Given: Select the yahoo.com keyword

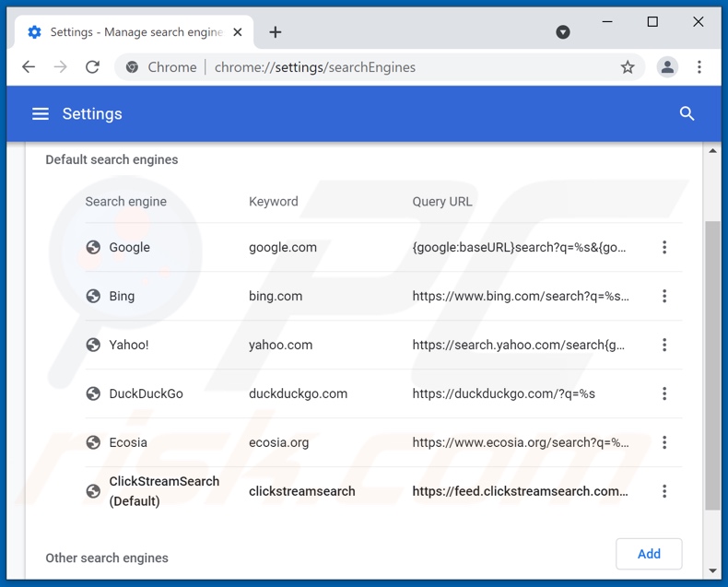Looking at the screenshot, I should pyautogui.click(x=280, y=345).
